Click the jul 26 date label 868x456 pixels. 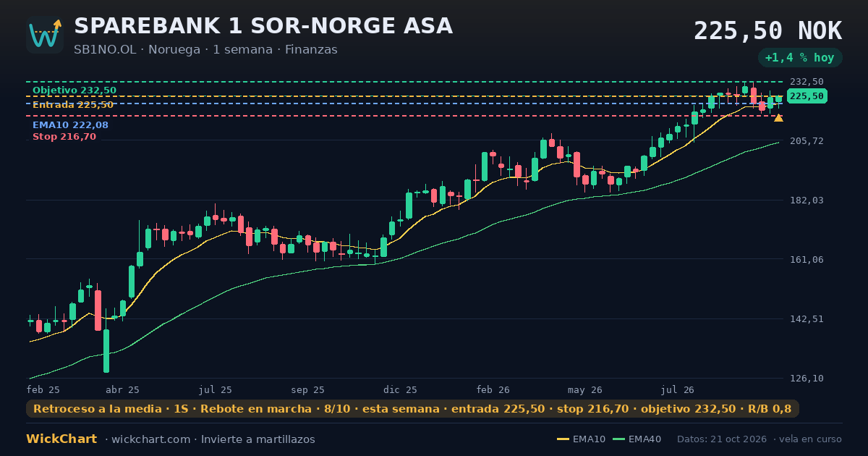pyautogui.click(x=678, y=389)
